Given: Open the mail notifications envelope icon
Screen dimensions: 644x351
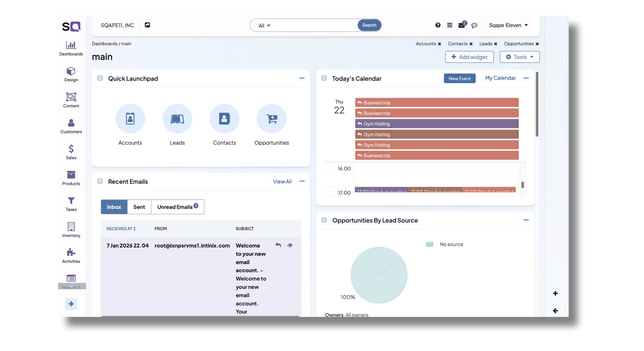Looking at the screenshot, I should (461, 25).
